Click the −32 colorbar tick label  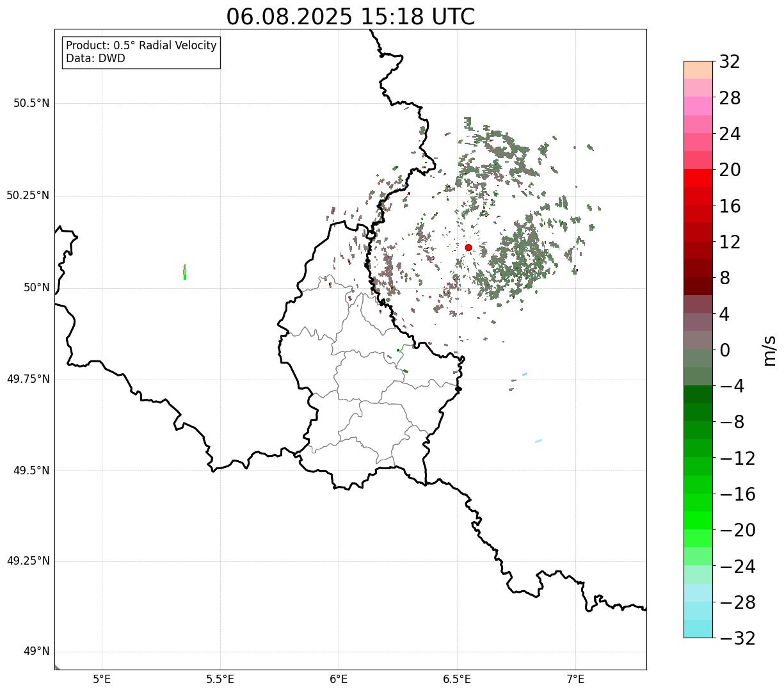737,638
